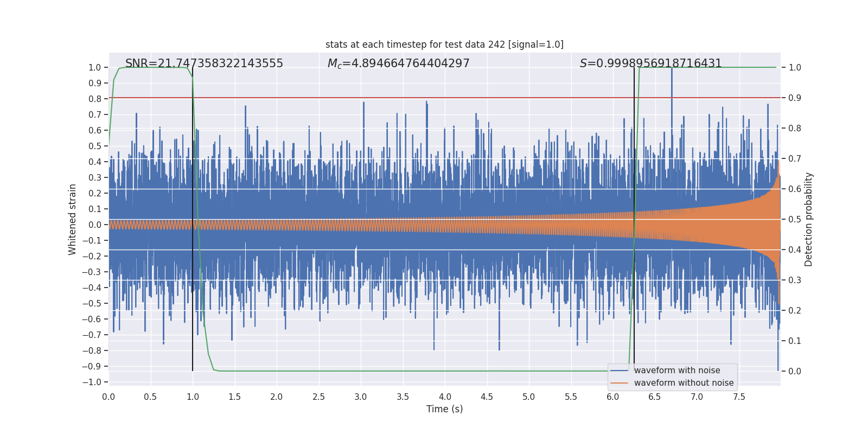Click the 'Time (s)' x-axis label
868x434 pixels.
[444, 409]
